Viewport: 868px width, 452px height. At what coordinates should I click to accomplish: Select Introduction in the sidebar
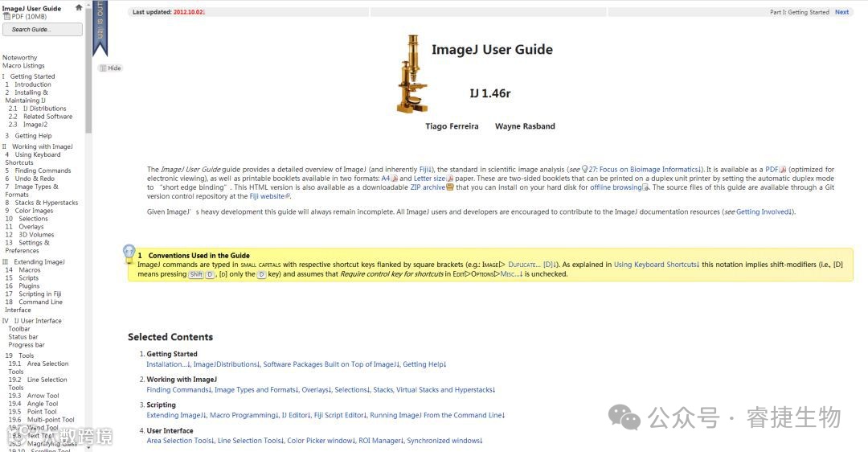[33, 84]
